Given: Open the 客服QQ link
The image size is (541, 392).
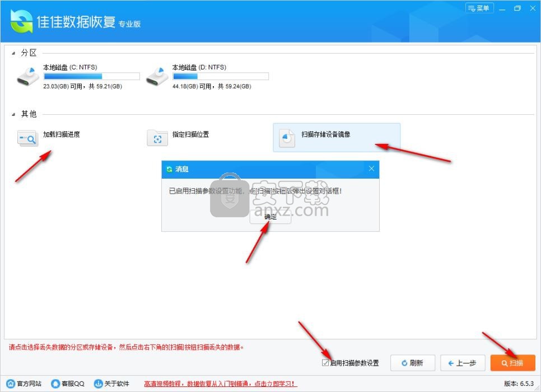Looking at the screenshot, I should (x=73, y=384).
